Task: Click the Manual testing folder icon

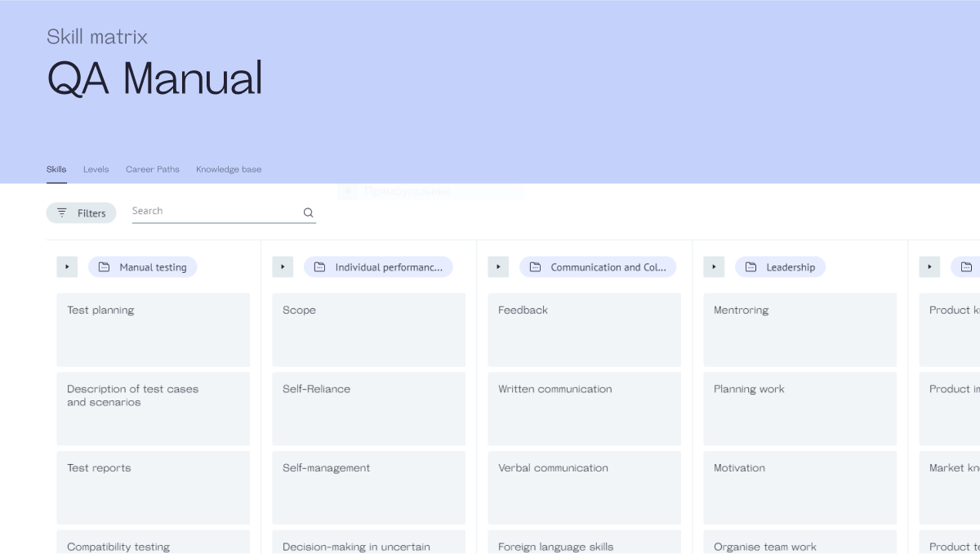Action: pyautogui.click(x=104, y=267)
